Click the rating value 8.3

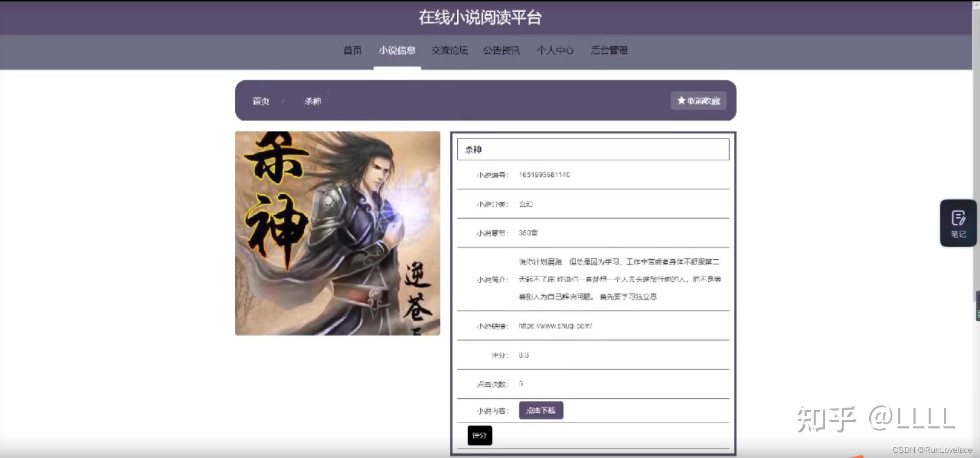pyautogui.click(x=524, y=355)
